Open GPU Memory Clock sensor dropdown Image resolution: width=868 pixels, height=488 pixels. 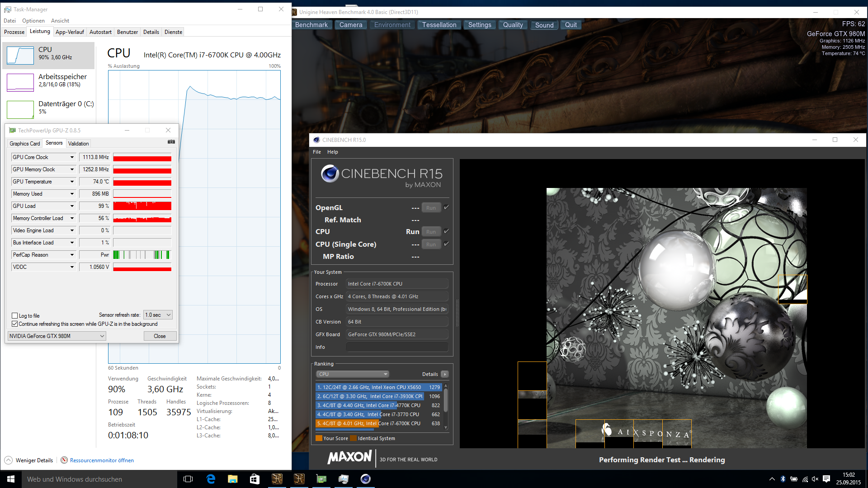click(71, 169)
